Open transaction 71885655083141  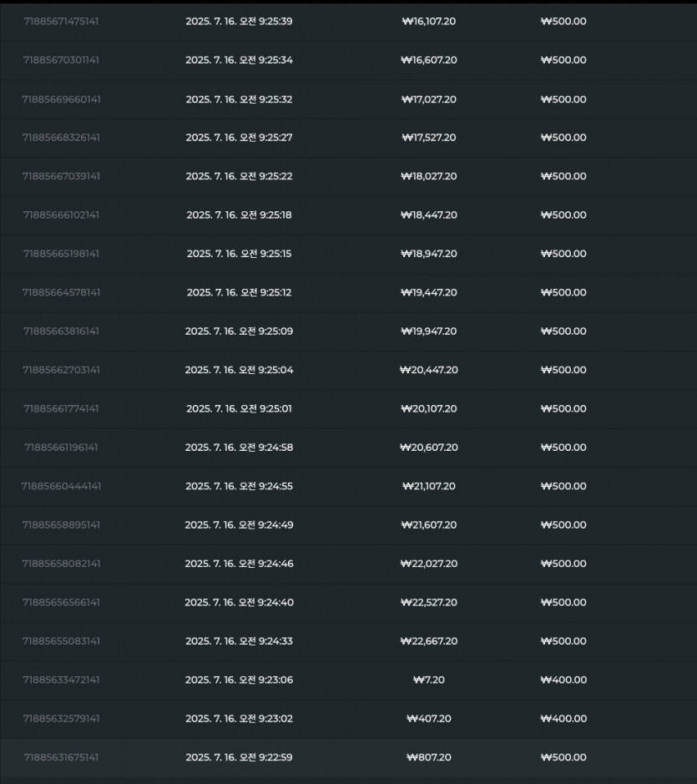tap(349, 641)
